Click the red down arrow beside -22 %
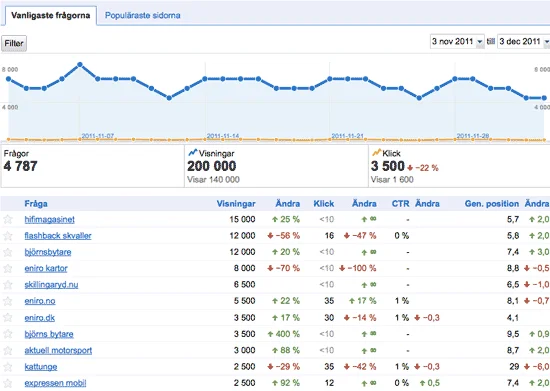This screenshot has height=391, width=550. 410,168
